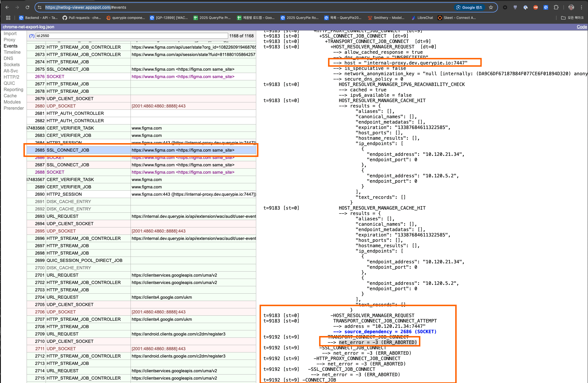The image size is (588, 383).
Task: Bookmark this page with star icon
Action: 491,7
